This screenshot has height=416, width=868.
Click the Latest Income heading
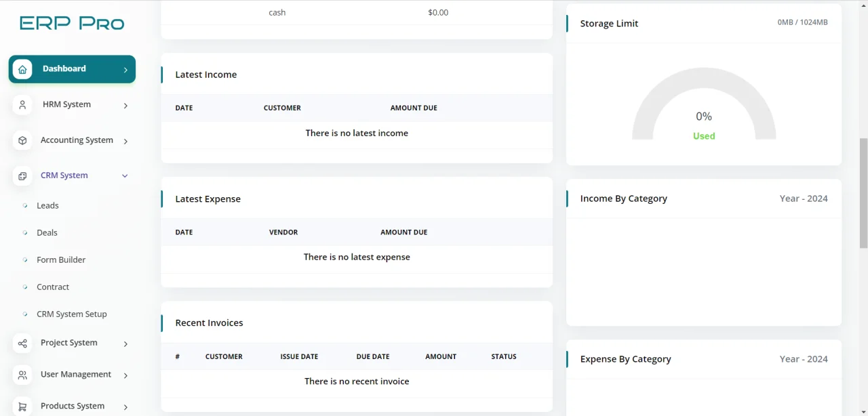[x=206, y=75]
